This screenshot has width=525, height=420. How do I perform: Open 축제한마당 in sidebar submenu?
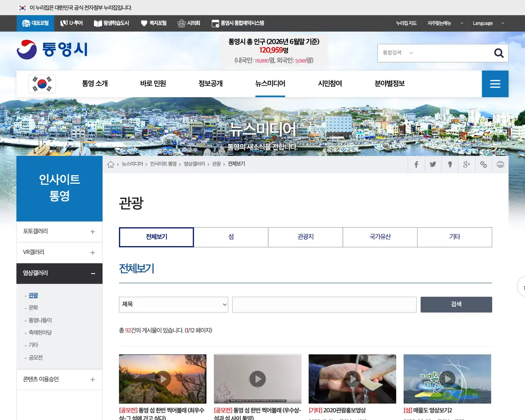click(x=40, y=333)
